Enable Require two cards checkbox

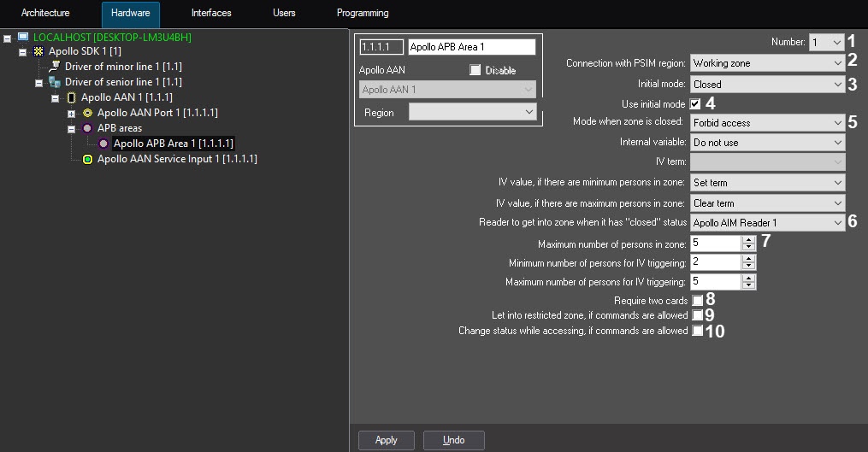[x=698, y=301]
